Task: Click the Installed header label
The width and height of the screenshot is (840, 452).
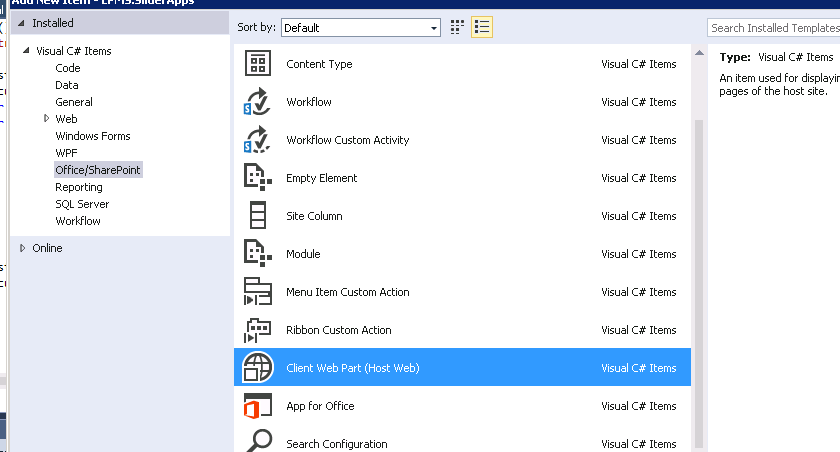Action: tap(53, 23)
